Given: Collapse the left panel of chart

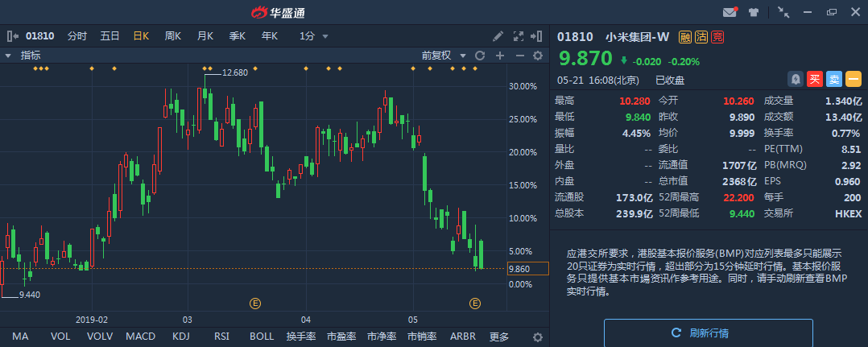Looking at the screenshot, I should [x=12, y=36].
